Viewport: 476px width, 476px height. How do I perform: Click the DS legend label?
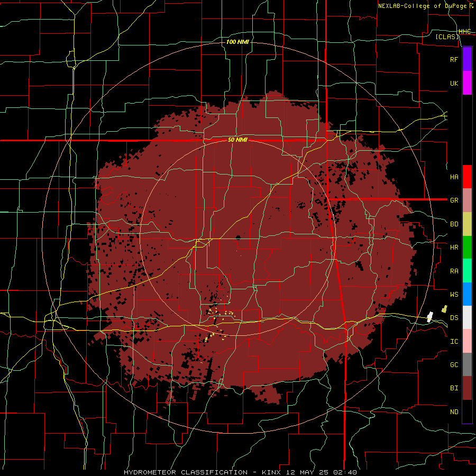454,318
